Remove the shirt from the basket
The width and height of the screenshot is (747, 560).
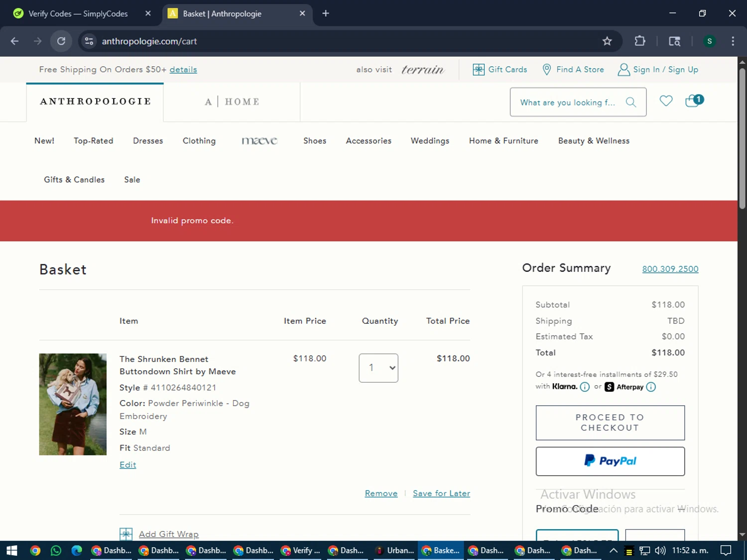(381, 493)
